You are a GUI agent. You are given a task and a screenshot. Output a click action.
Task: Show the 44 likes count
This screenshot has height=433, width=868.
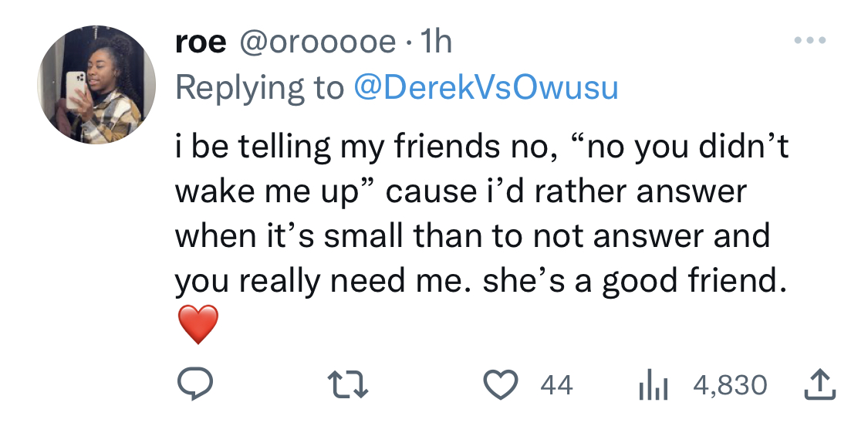click(x=557, y=385)
